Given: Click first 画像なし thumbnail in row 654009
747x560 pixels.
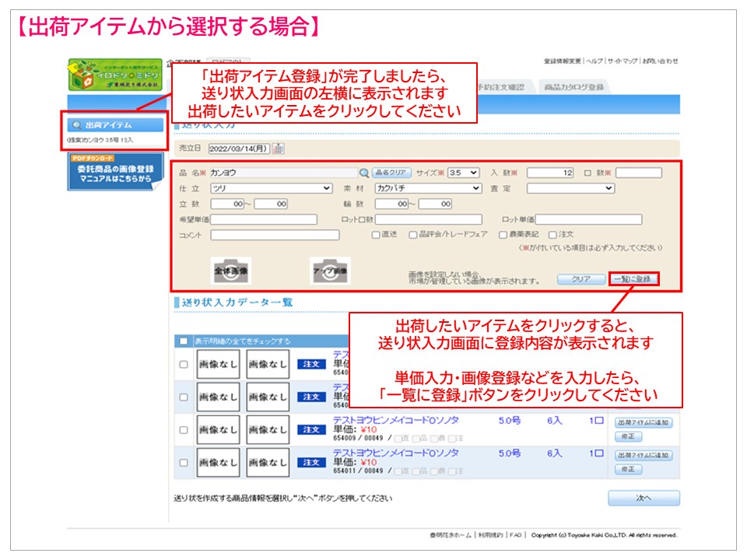Looking at the screenshot, I should [x=218, y=430].
